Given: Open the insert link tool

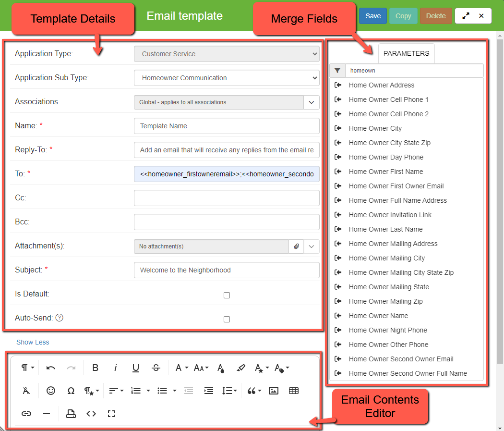Looking at the screenshot, I should tap(26, 414).
